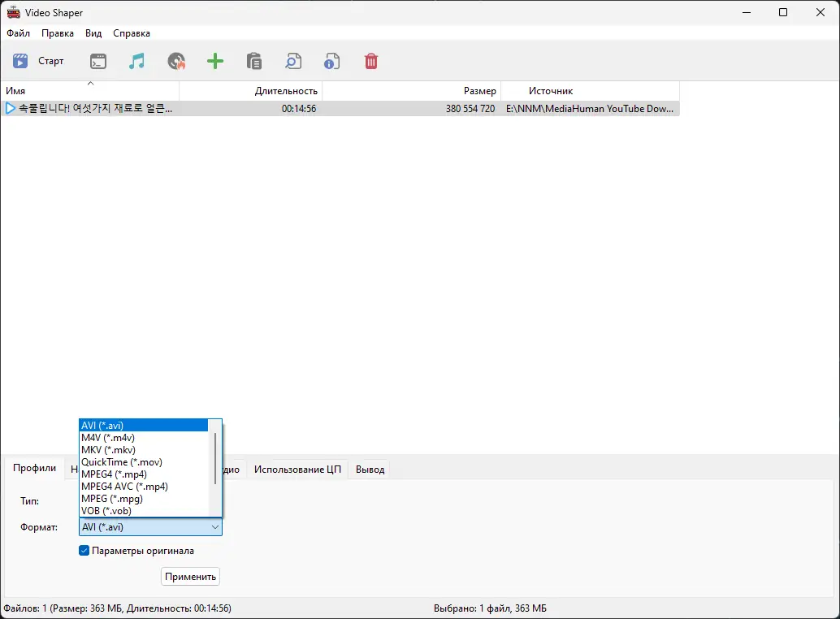840x619 pixels.
Task: Open the Формат dropdown
Action: coord(214,526)
